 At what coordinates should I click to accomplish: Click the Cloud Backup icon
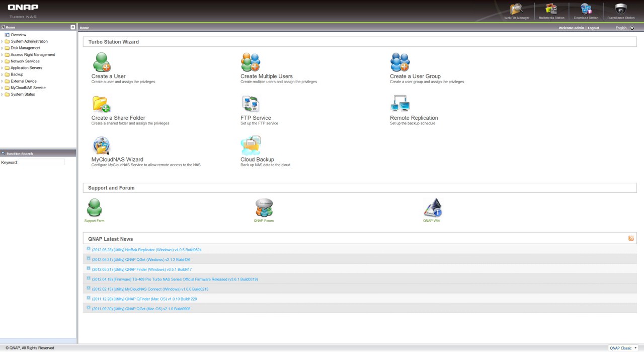pyautogui.click(x=250, y=146)
